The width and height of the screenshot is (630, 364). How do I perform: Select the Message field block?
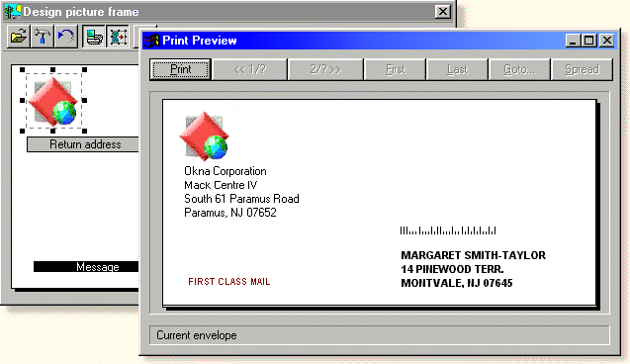(x=86, y=266)
